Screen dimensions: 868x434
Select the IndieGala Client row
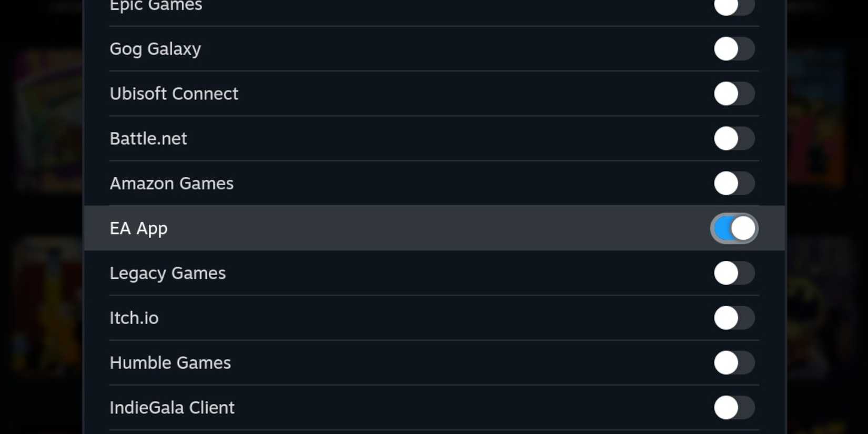[x=172, y=407]
